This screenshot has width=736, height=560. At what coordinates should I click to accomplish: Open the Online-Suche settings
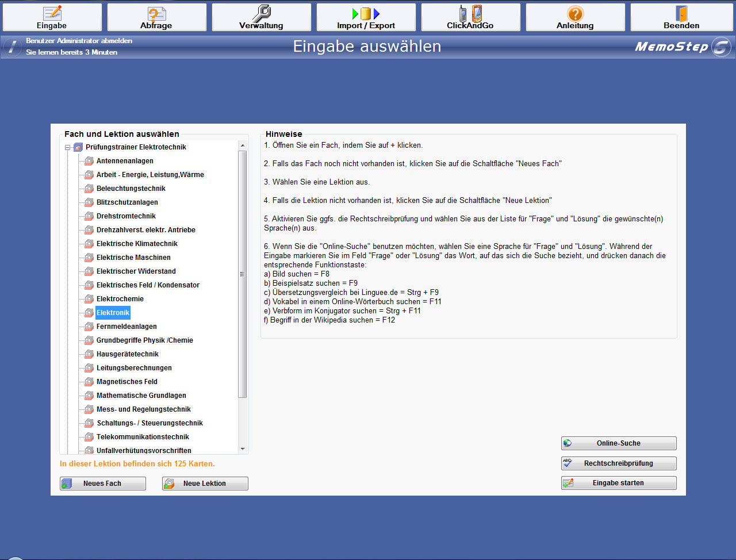619,443
